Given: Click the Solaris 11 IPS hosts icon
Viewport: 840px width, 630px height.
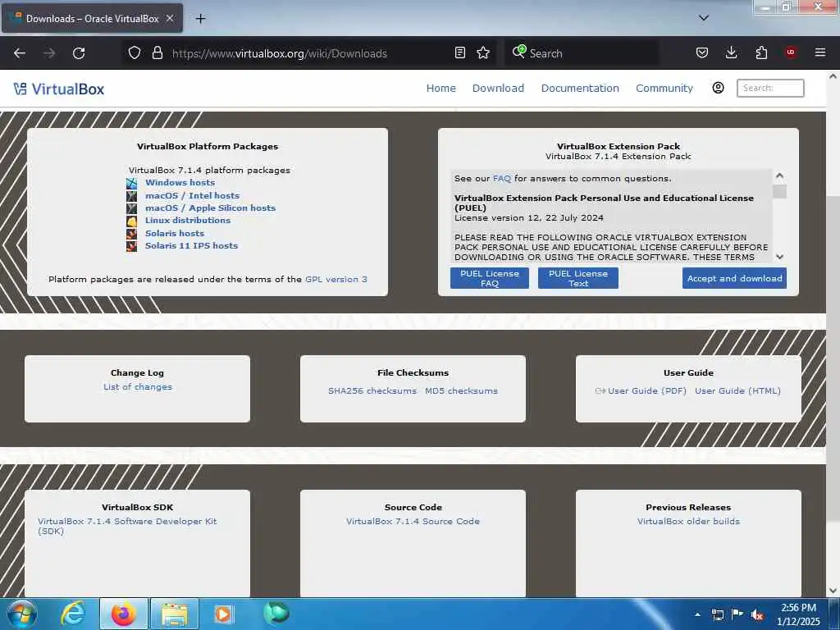Looking at the screenshot, I should click(x=132, y=246).
